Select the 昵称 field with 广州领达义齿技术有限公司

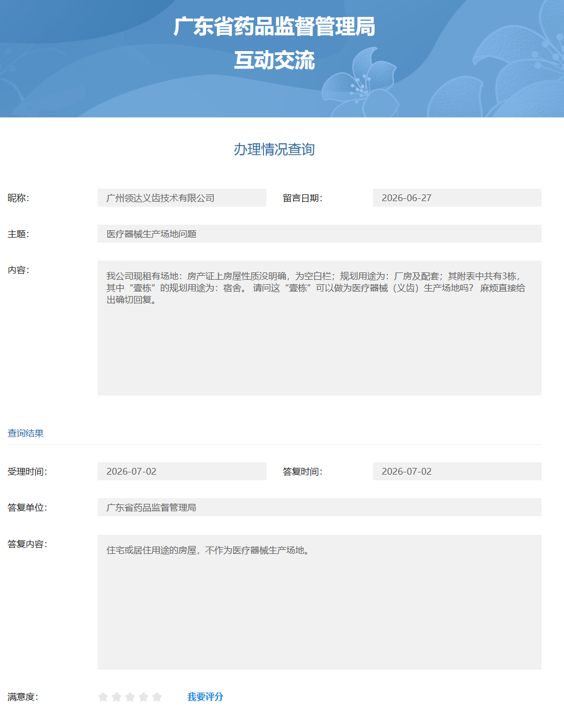(182, 198)
